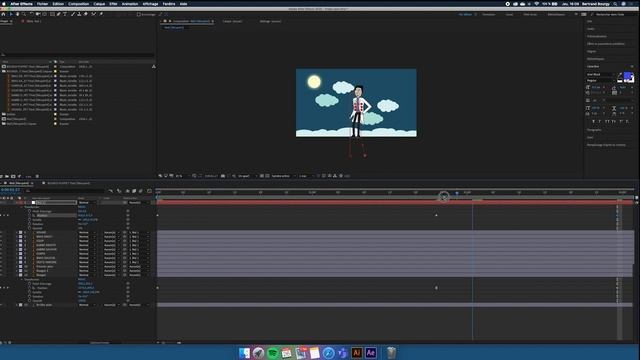Open the Regular font style dropdown

[x=600, y=80]
